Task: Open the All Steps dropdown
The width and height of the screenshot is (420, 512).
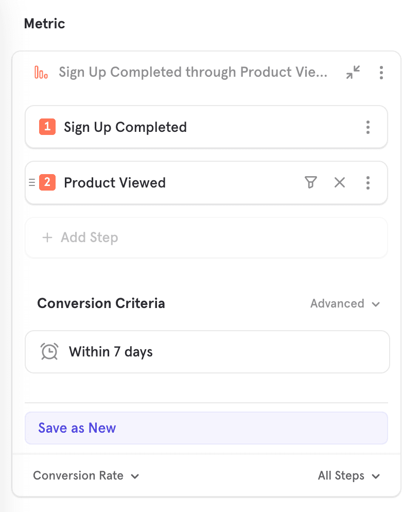Action: pyautogui.click(x=348, y=475)
